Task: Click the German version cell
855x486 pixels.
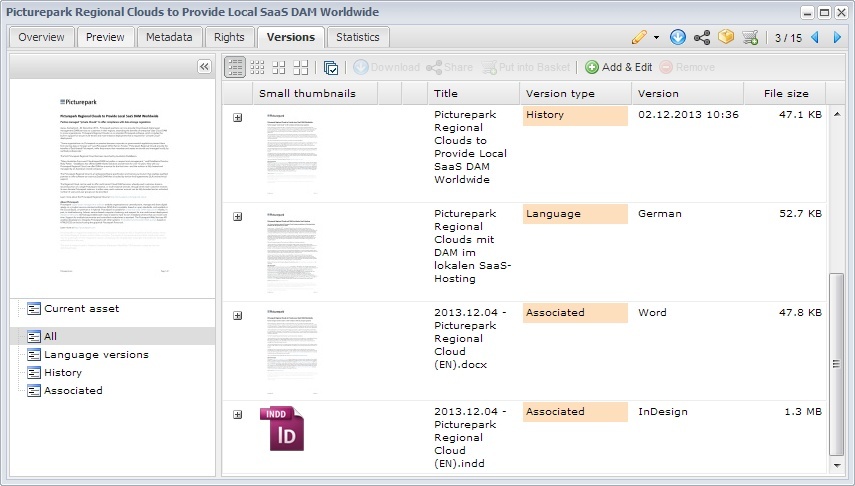Action: [x=660, y=214]
